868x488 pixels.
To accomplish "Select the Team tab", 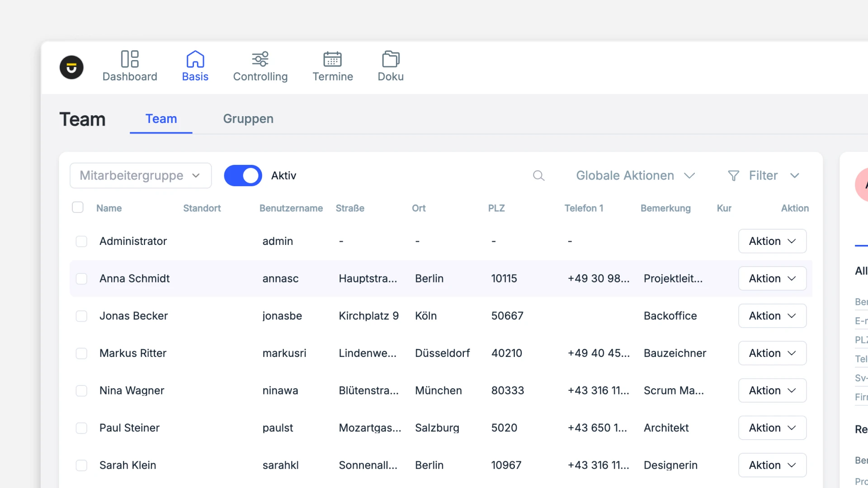I will pyautogui.click(x=161, y=119).
